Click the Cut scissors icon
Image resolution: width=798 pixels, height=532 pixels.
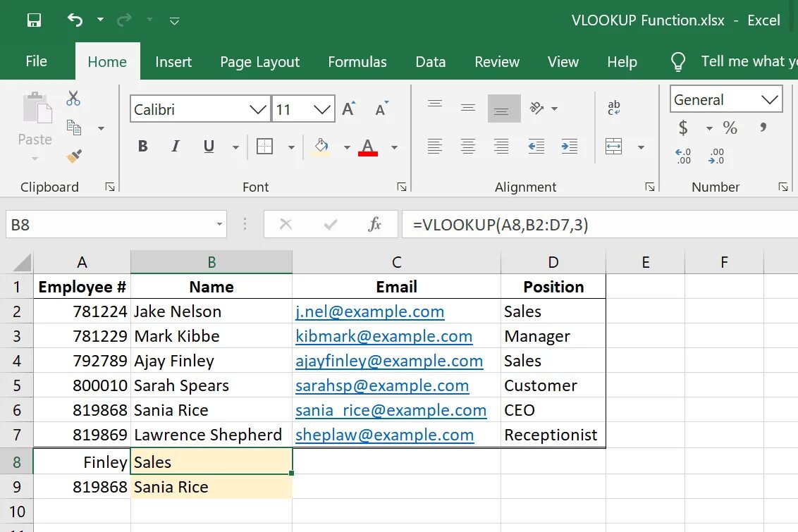[73, 98]
